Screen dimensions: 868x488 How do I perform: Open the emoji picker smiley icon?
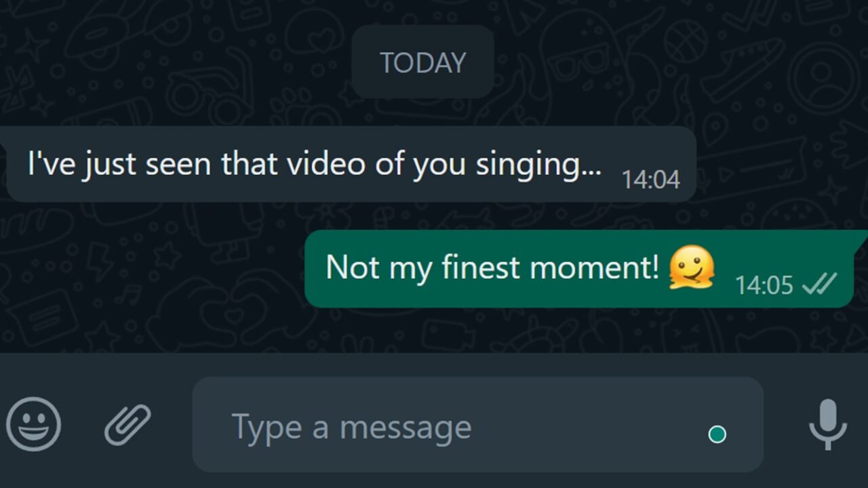click(x=33, y=425)
